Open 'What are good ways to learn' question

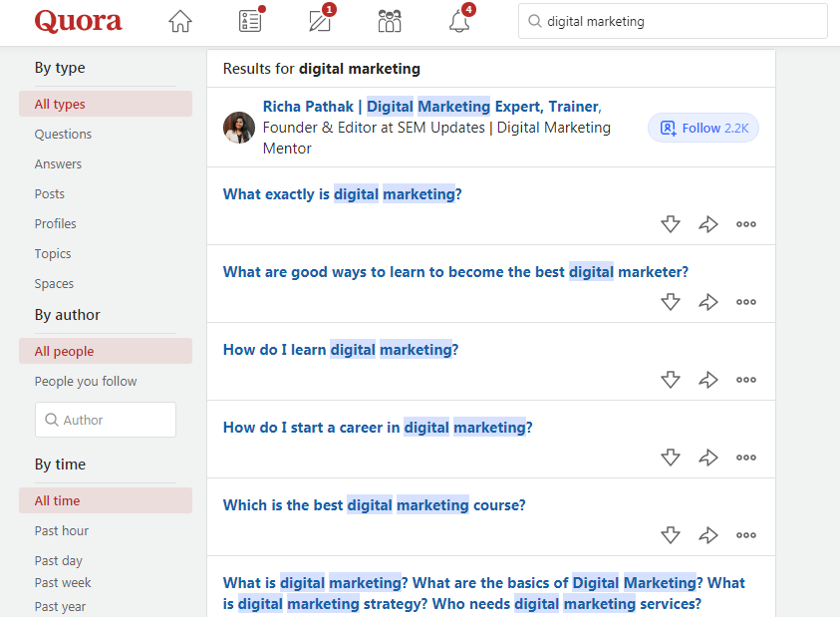455,272
